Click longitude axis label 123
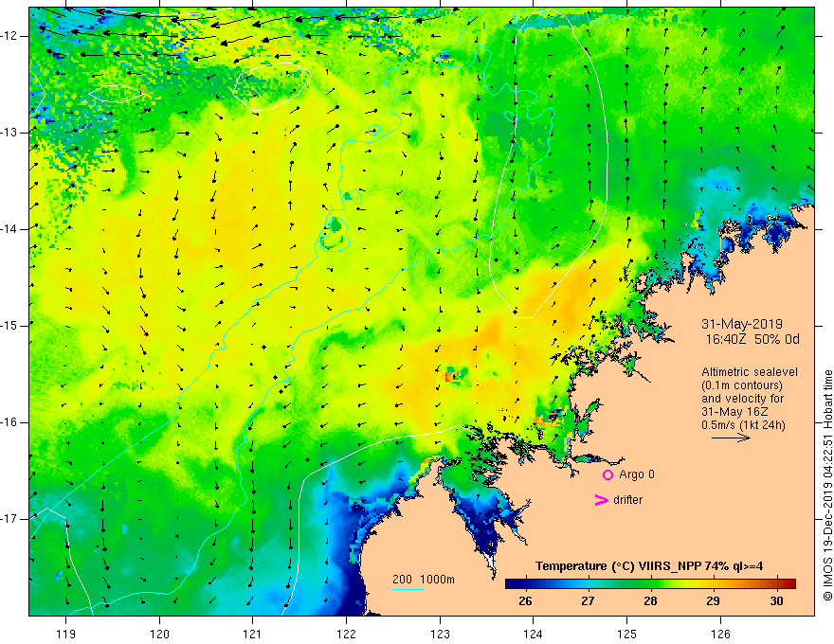This screenshot has height=644, width=834. 440,634
